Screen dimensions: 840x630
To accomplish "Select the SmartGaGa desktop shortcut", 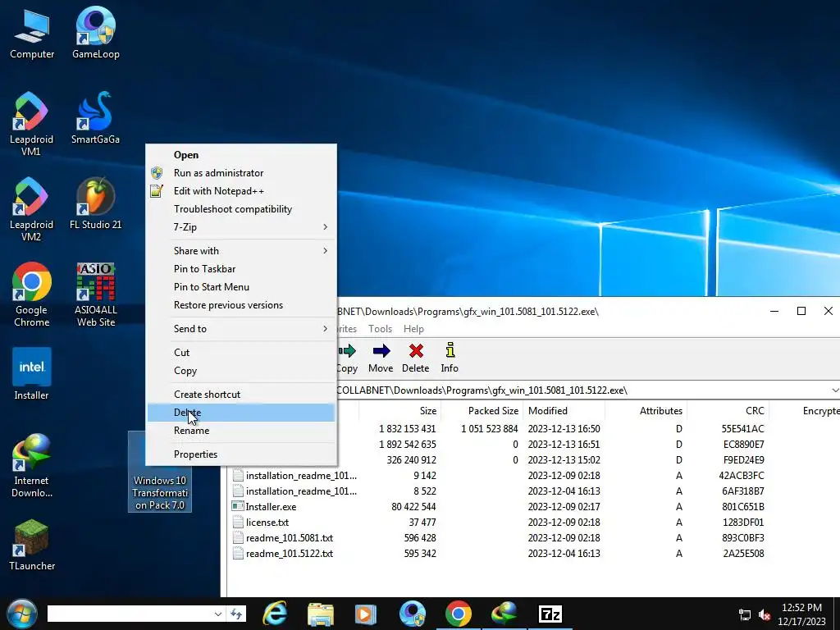I will click(95, 118).
